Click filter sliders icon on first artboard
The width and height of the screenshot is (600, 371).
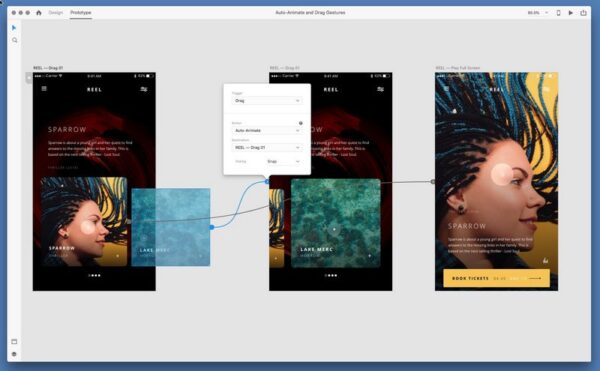point(144,89)
